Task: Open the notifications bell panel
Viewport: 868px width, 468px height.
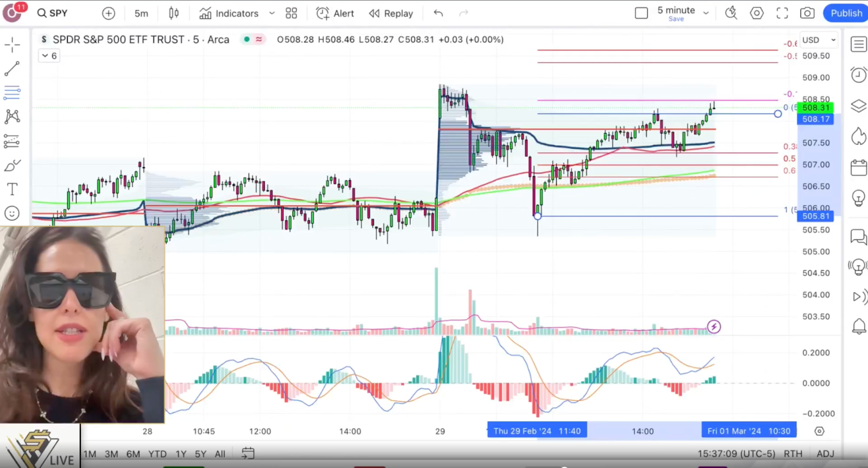Action: [858, 326]
